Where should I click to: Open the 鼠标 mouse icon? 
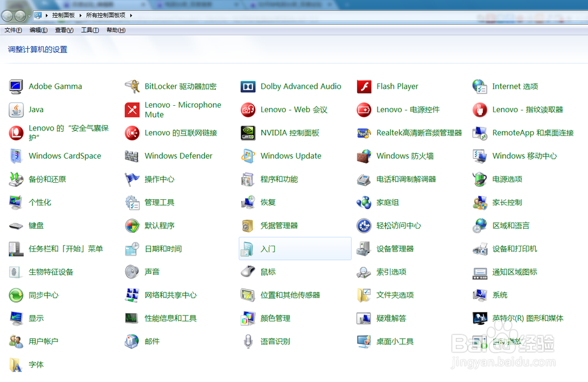click(248, 272)
